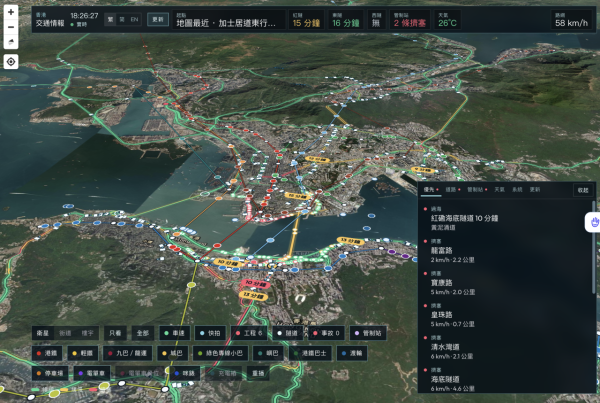Select the 寶康路 congestion entry

(x=505, y=282)
